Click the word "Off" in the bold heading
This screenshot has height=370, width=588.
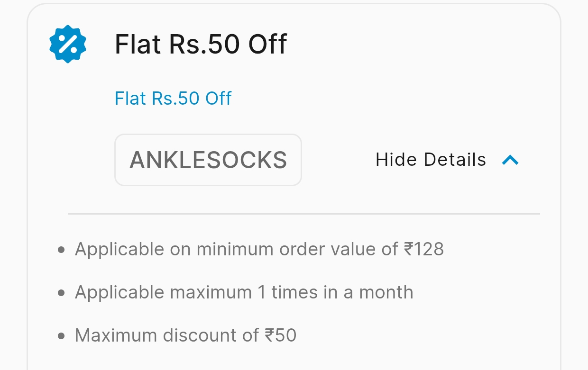tap(268, 45)
